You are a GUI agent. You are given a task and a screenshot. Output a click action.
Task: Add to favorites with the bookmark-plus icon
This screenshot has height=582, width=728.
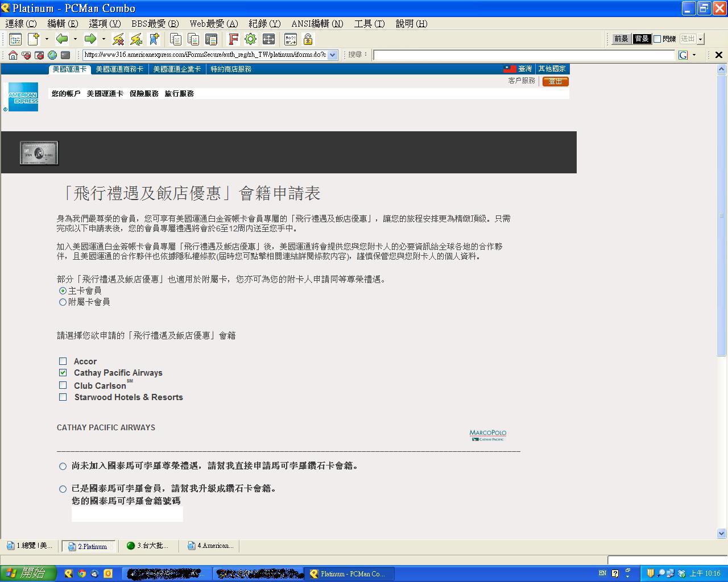[154, 39]
